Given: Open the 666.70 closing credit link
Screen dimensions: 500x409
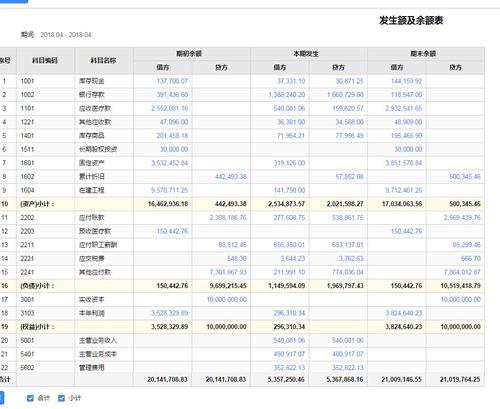Looking at the screenshot, I should pyautogui.click(x=471, y=259).
